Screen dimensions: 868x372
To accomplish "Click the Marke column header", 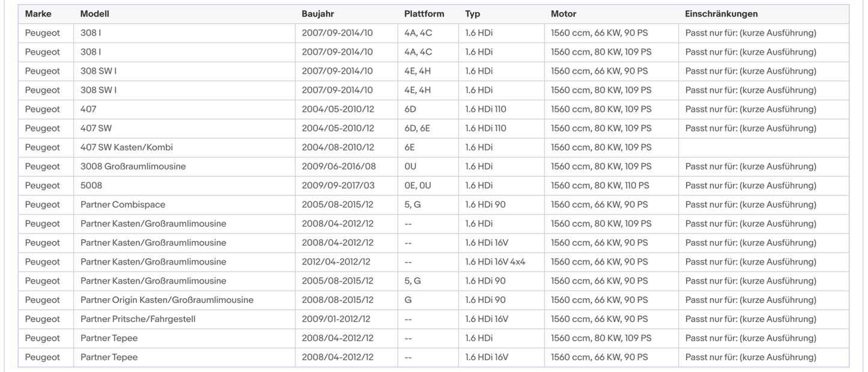I will [x=38, y=14].
